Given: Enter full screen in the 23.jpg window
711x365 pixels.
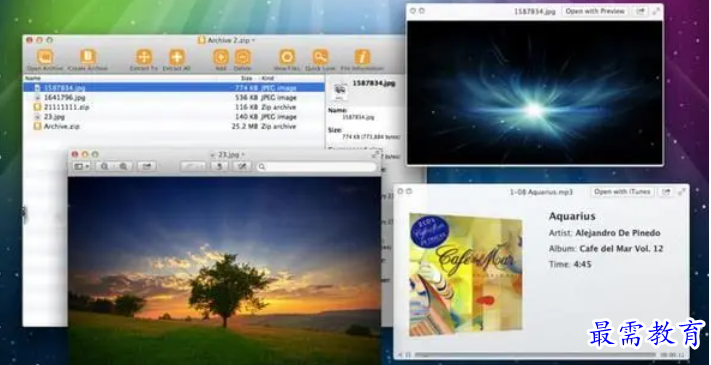Looking at the screenshot, I should point(375,155).
